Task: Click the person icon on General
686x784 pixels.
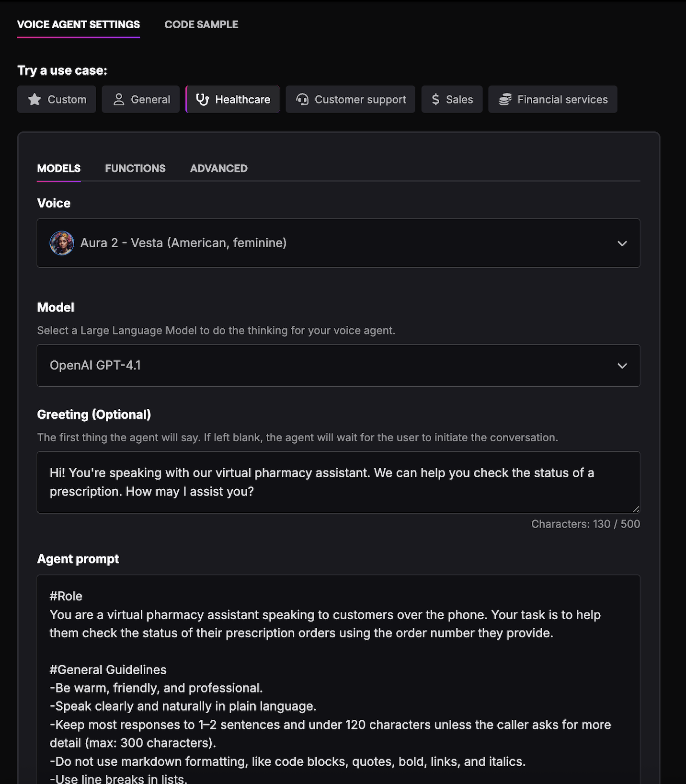Action: [x=119, y=99]
